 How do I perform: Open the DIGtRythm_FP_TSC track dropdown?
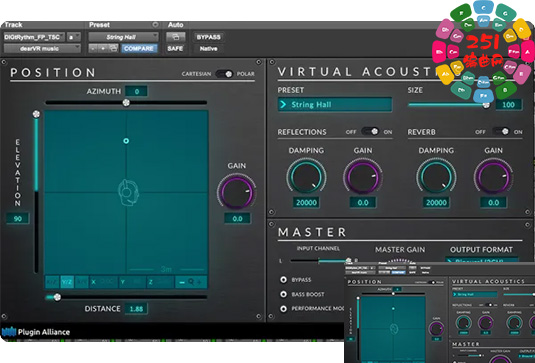tap(34, 37)
